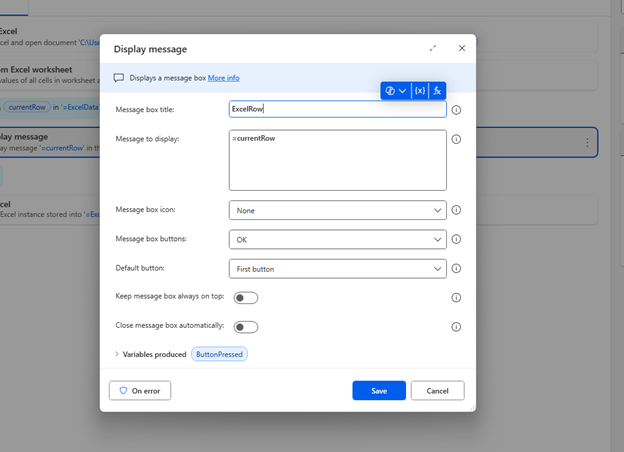The image size is (624, 452).
Task: Click the Message to display text area
Action: tap(337, 160)
